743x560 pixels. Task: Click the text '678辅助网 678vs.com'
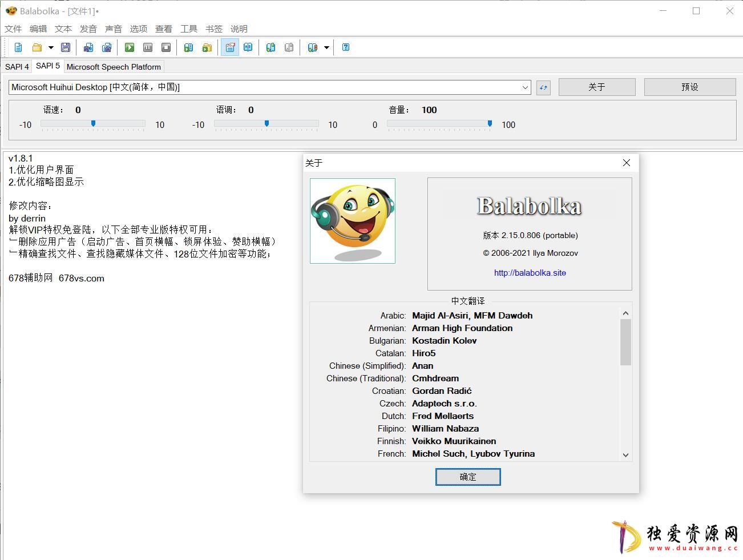pos(56,278)
